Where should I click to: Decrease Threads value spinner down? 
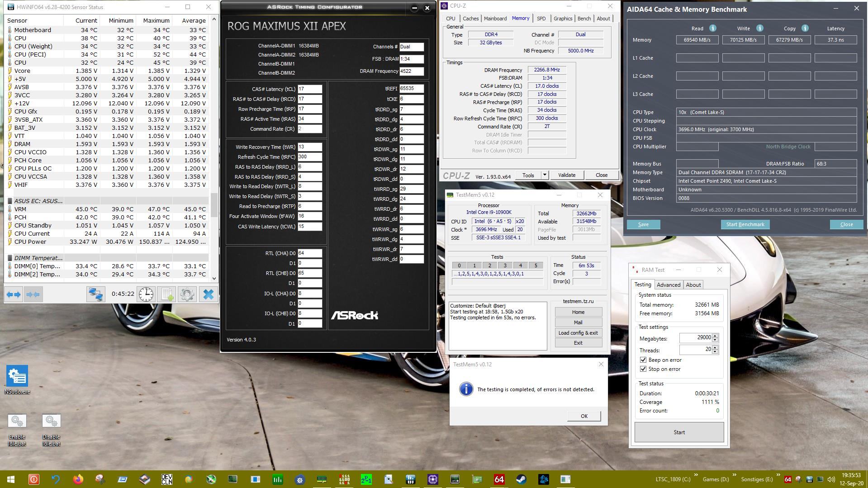coord(715,351)
